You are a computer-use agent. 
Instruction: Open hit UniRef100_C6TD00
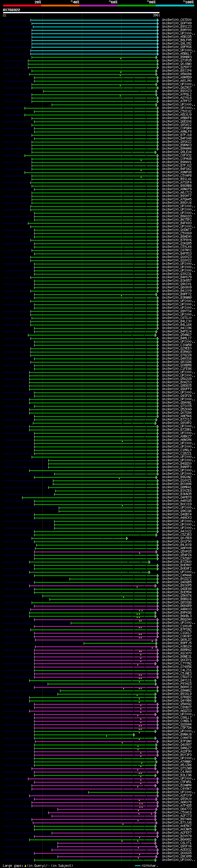(x=176, y=20)
